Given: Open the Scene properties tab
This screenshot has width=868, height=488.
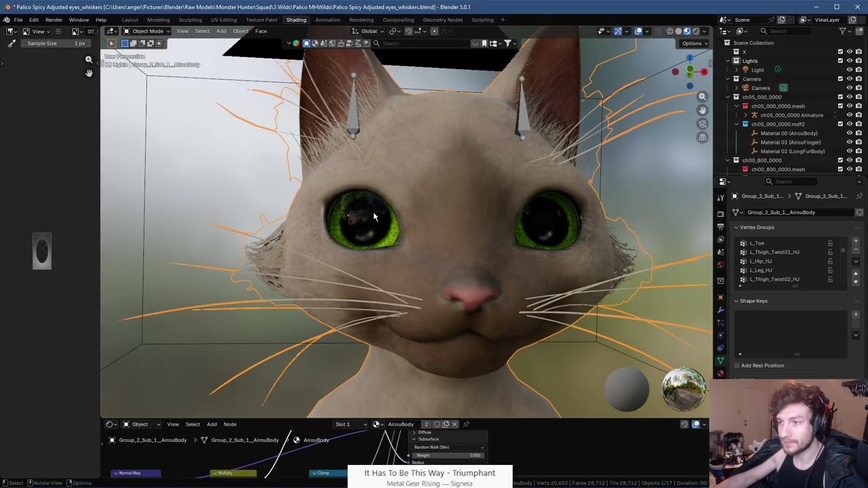Looking at the screenshot, I should point(720,252).
